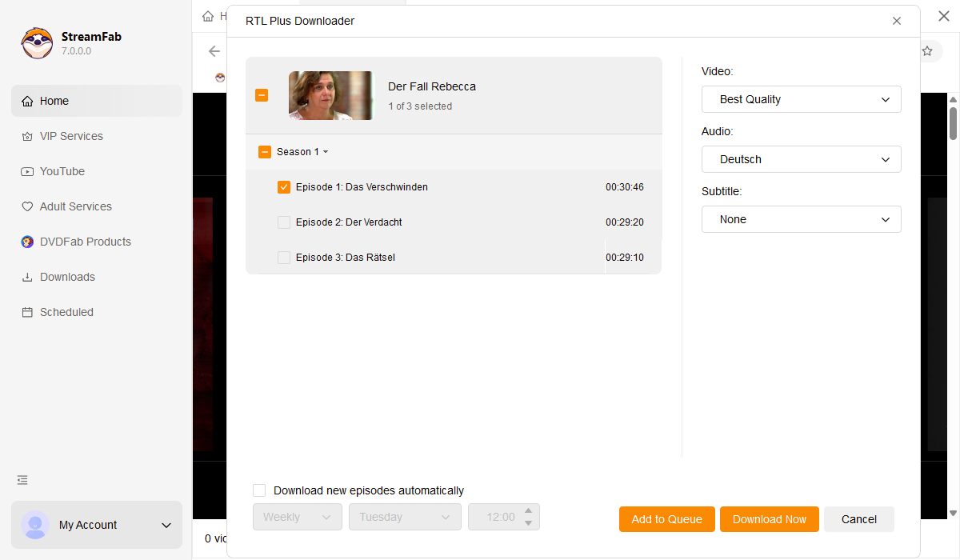Click Der Fall Rebecca thumbnail
960x560 pixels.
click(x=330, y=96)
